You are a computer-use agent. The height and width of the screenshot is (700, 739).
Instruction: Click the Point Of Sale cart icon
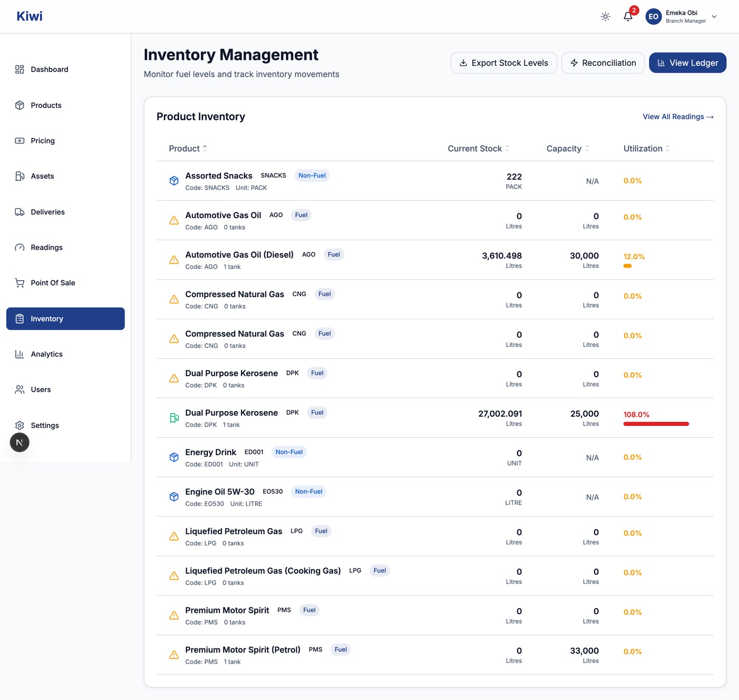(20, 283)
